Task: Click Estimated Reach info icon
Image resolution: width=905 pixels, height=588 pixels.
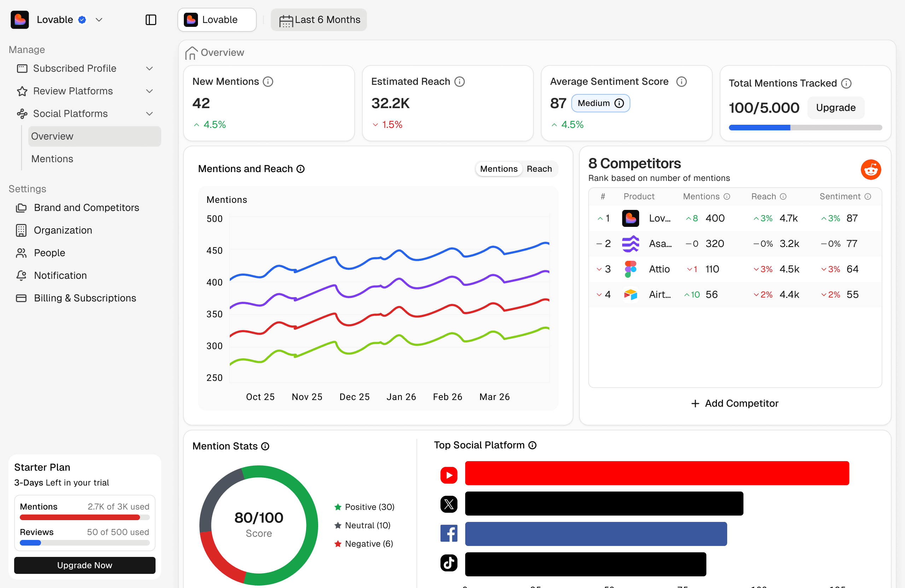Action: tap(459, 82)
